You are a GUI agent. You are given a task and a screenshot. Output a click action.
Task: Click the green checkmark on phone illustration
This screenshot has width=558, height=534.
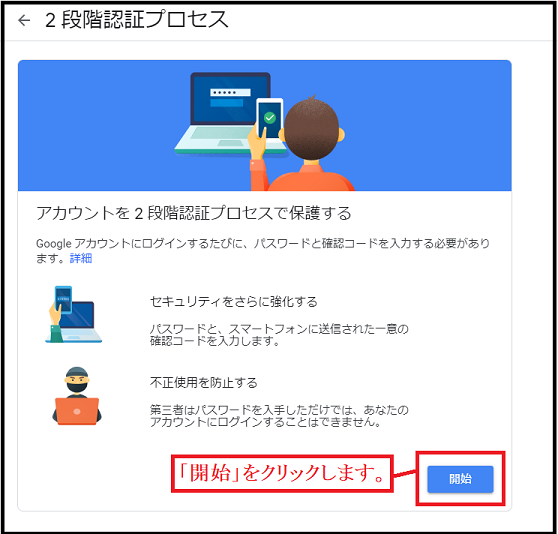(x=270, y=118)
